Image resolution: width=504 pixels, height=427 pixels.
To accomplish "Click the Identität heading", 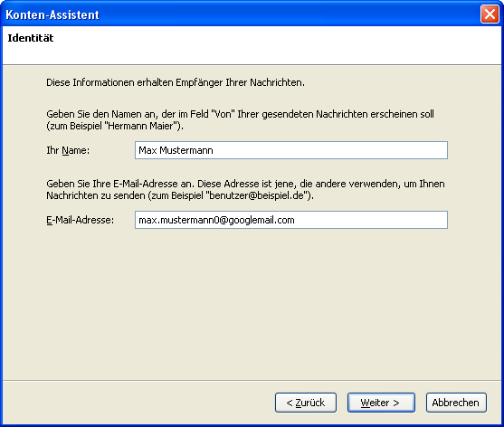I will click(31, 38).
